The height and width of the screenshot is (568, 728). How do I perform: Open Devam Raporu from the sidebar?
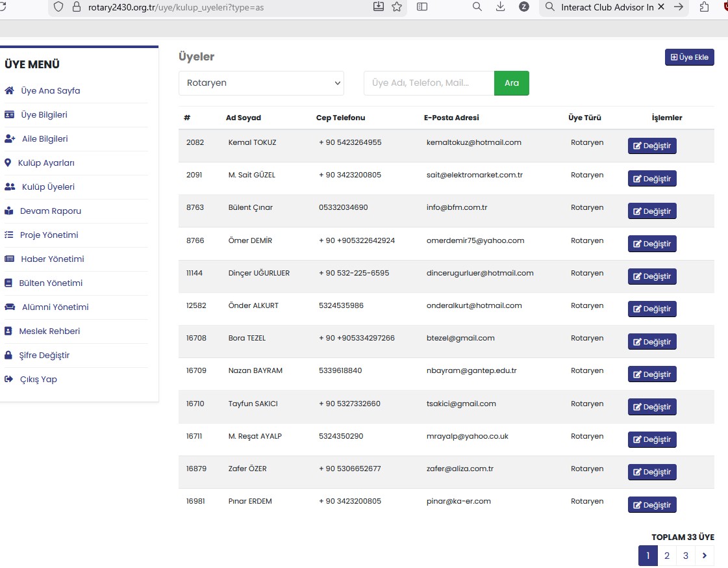click(51, 211)
